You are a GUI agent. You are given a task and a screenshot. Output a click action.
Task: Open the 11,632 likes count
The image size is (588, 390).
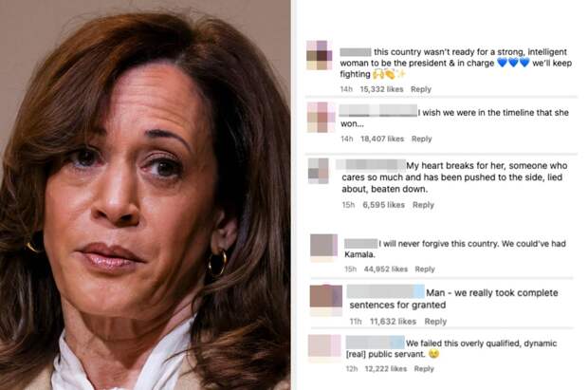point(393,322)
